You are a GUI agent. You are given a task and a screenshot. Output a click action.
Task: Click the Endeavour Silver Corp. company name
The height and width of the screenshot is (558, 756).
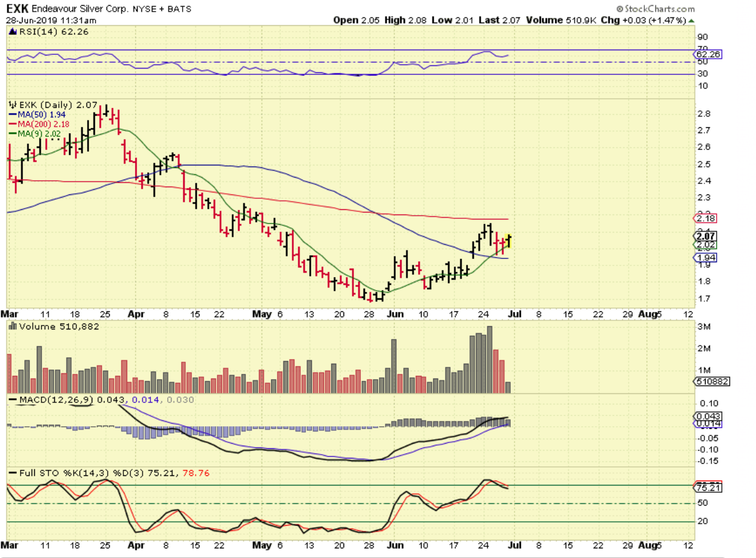point(80,8)
